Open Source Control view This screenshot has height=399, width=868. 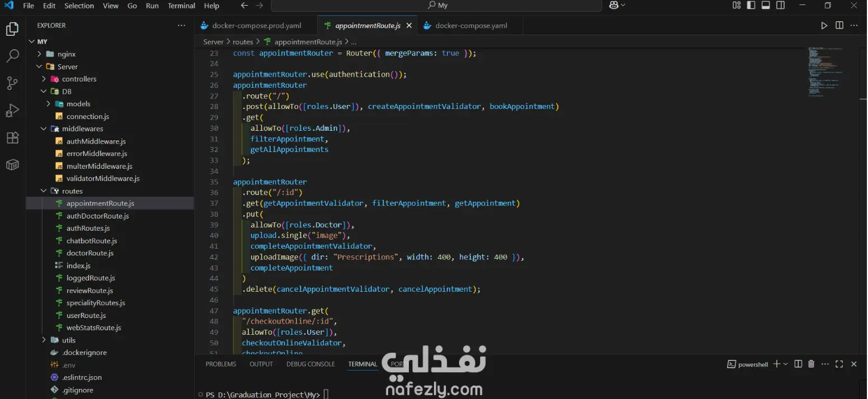12,83
